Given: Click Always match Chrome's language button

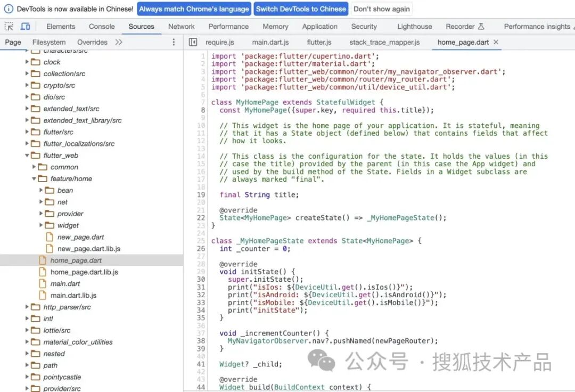Looking at the screenshot, I should point(194,9).
